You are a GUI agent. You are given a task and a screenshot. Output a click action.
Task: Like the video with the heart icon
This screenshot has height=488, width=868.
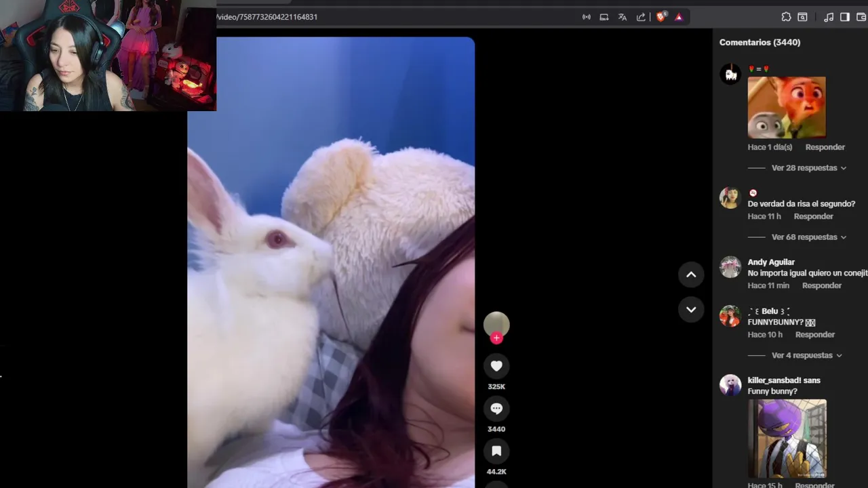click(x=496, y=366)
